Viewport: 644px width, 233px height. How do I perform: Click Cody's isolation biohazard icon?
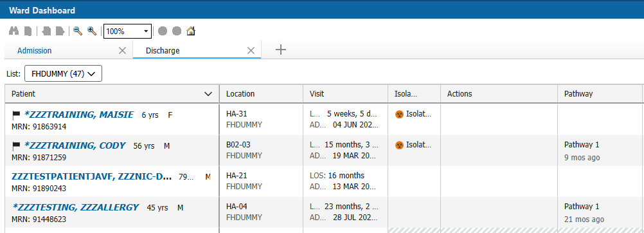399,145
